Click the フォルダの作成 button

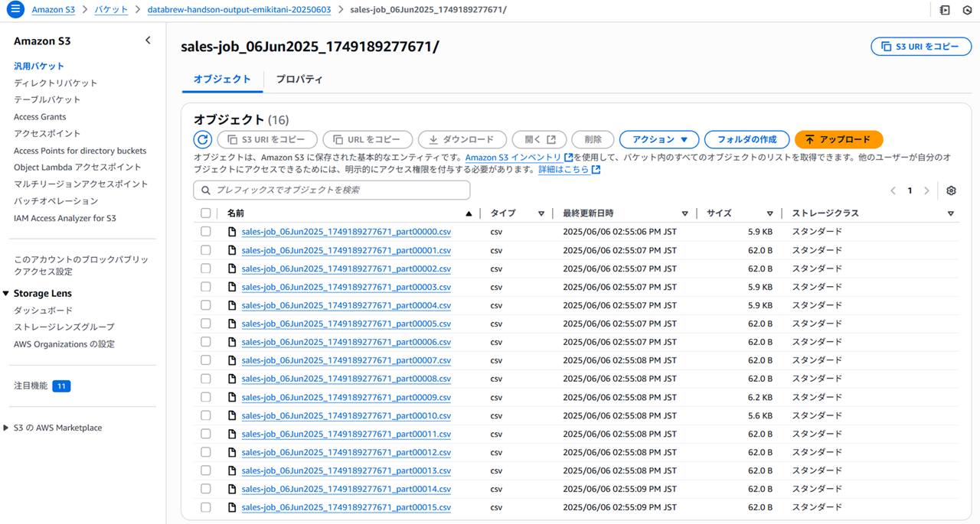746,139
